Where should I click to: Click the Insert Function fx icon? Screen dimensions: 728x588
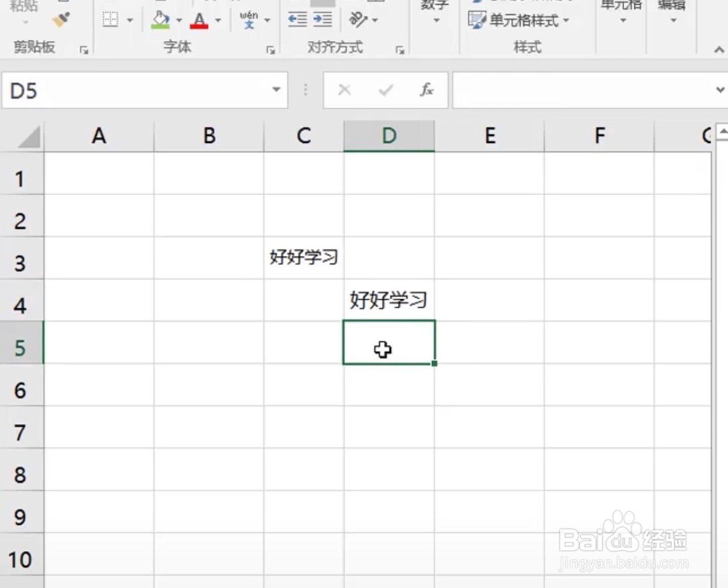pos(426,90)
